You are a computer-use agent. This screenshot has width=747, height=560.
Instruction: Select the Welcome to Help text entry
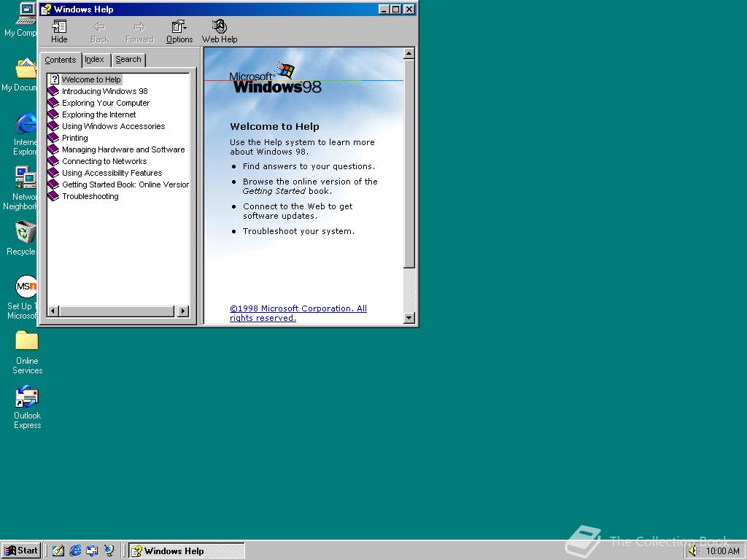tap(91, 79)
